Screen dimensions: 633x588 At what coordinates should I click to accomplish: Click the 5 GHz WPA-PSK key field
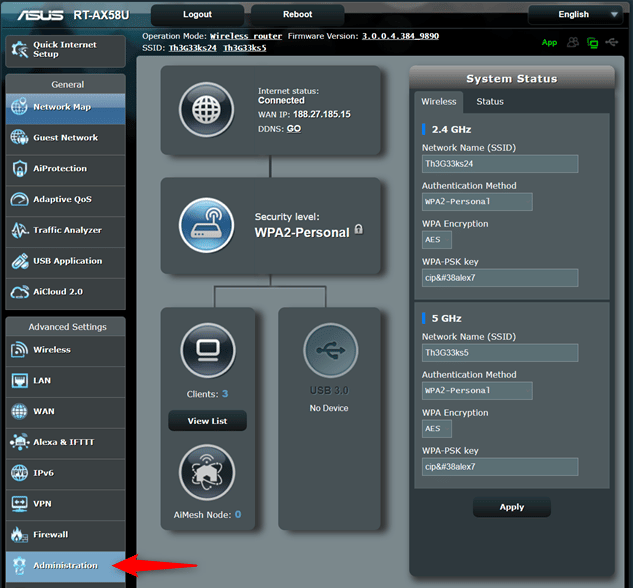(500, 467)
